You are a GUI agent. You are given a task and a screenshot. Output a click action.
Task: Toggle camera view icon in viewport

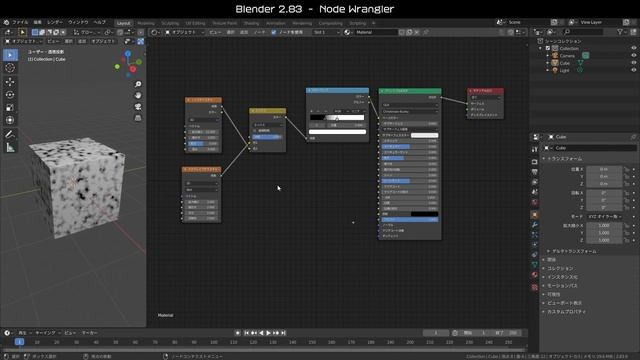click(x=138, y=107)
